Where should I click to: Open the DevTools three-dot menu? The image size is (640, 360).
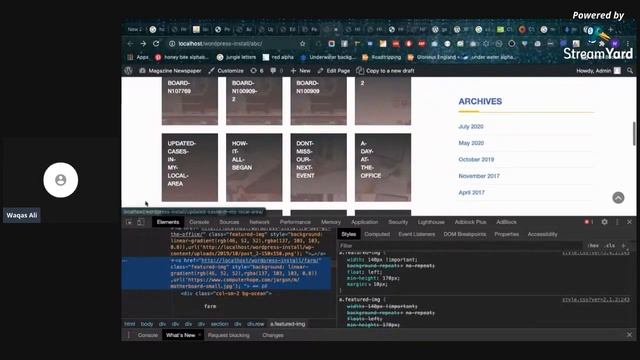(x=617, y=222)
